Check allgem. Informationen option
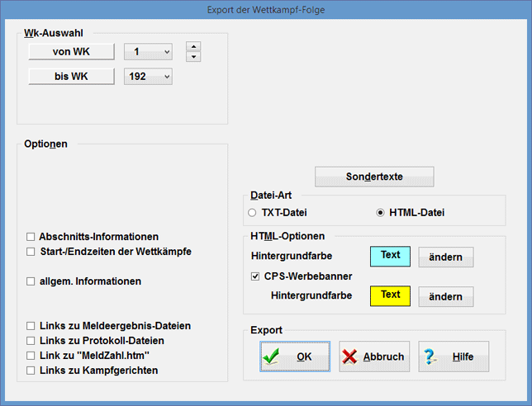This screenshot has width=532, height=406. coord(31,281)
